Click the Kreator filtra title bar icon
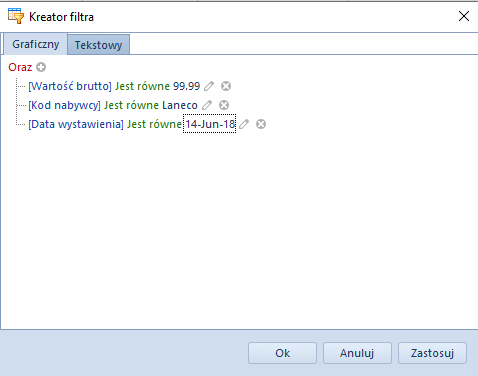Screen dimensions: 478x376 pyautogui.click(x=16, y=16)
